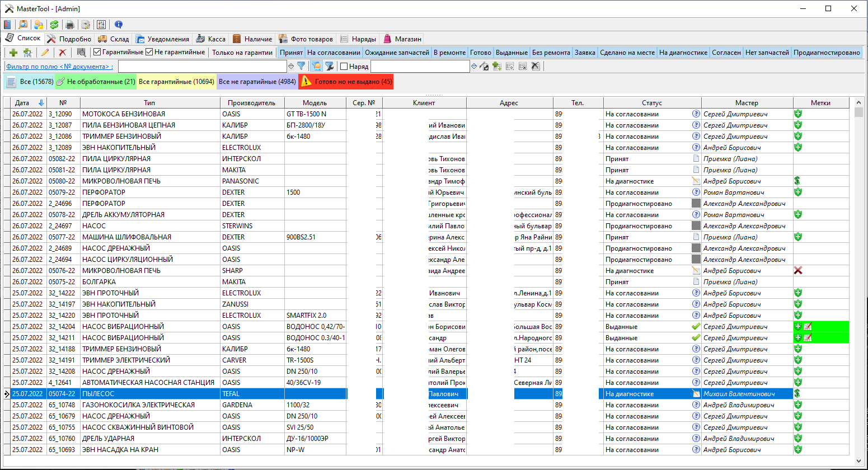This screenshot has height=470, width=868.
Task: Enable the Наряд checkbox
Action: (x=344, y=67)
